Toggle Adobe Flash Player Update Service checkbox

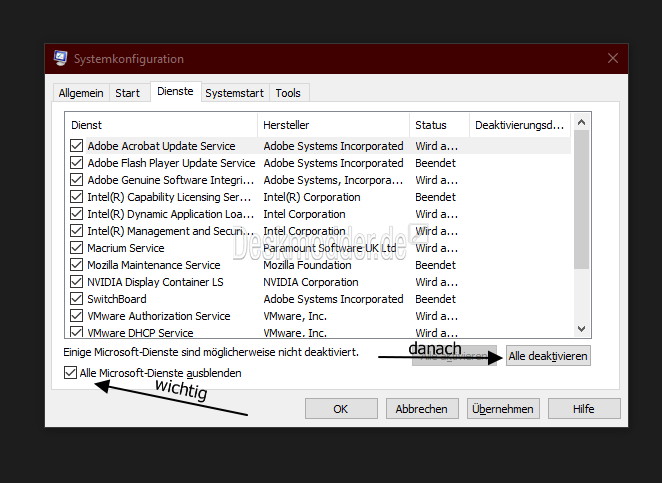[76, 163]
